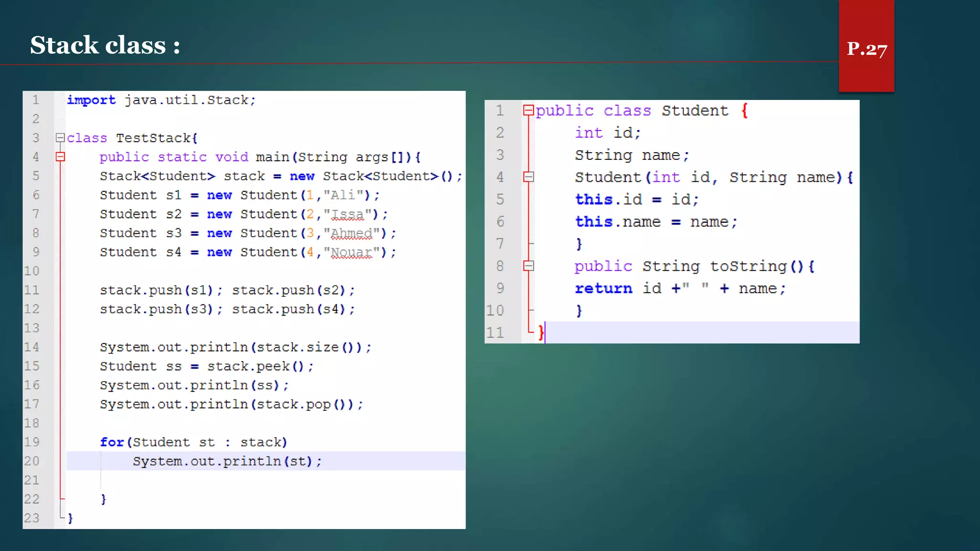980x551 pixels.
Task: Click the 'stack.push(s3); stack.push(s4);' line
Action: 227,309
